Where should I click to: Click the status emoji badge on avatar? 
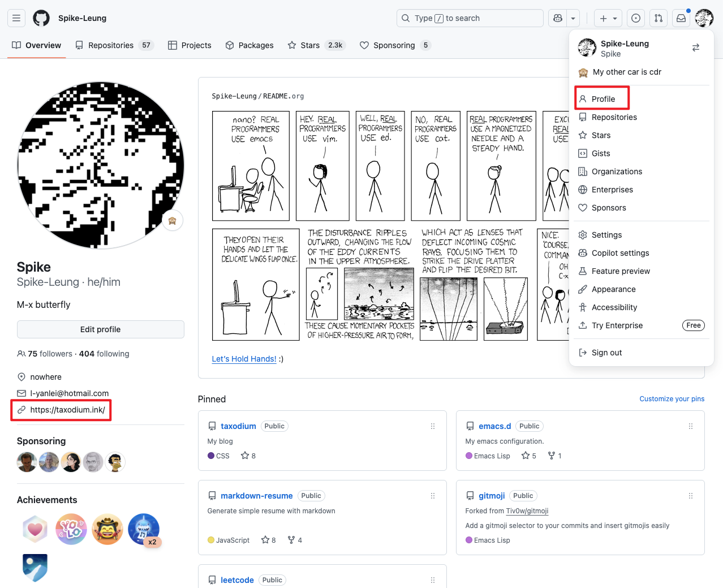(173, 221)
